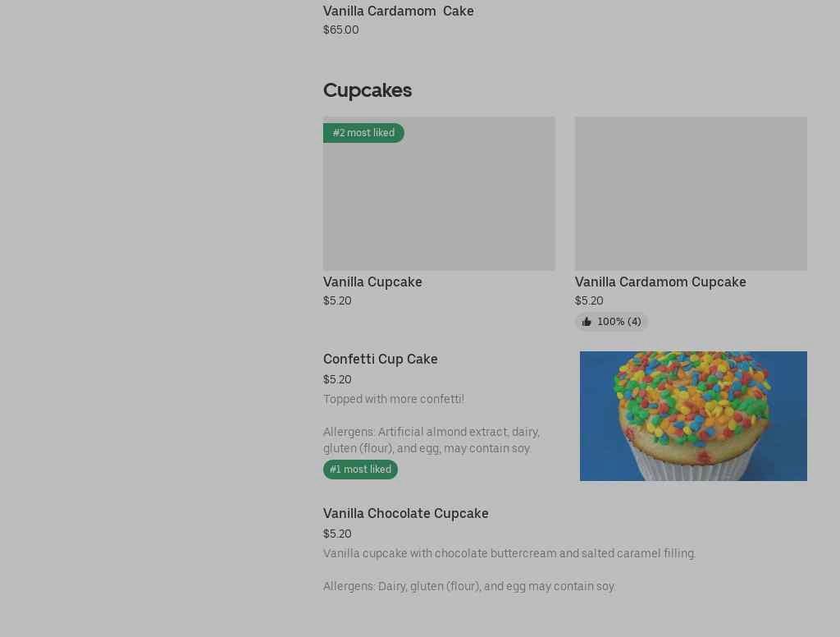Viewport: 840px width, 637px height.
Task: Click the "Topped with more confetti!" description
Action: 394,399
